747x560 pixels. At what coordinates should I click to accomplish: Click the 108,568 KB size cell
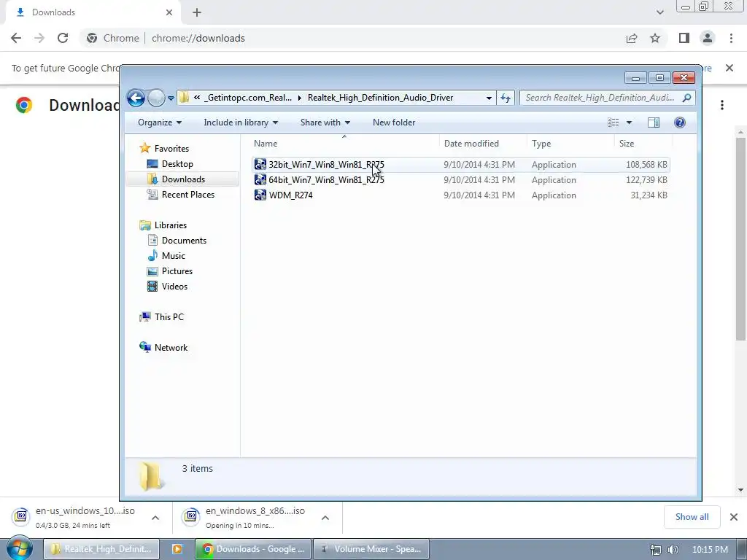click(646, 164)
